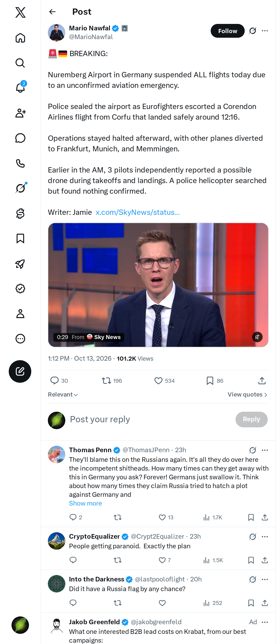Open the x.com/SkyNews/status link
The height and width of the screenshot is (644, 276).
(138, 212)
